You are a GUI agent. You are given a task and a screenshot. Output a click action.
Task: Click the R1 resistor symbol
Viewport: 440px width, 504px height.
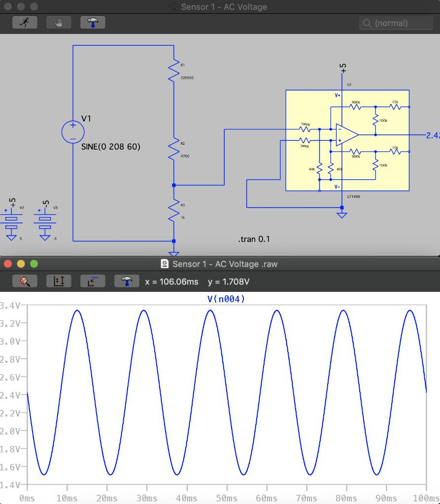tap(174, 70)
